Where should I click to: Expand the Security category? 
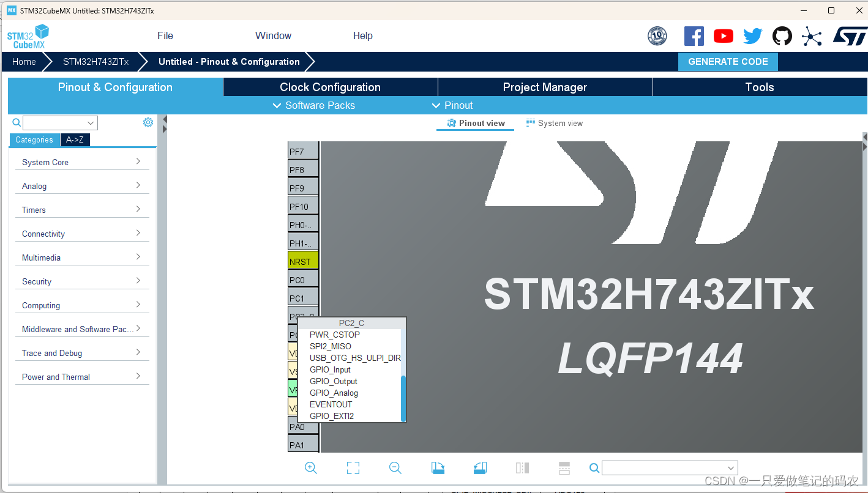(x=82, y=281)
